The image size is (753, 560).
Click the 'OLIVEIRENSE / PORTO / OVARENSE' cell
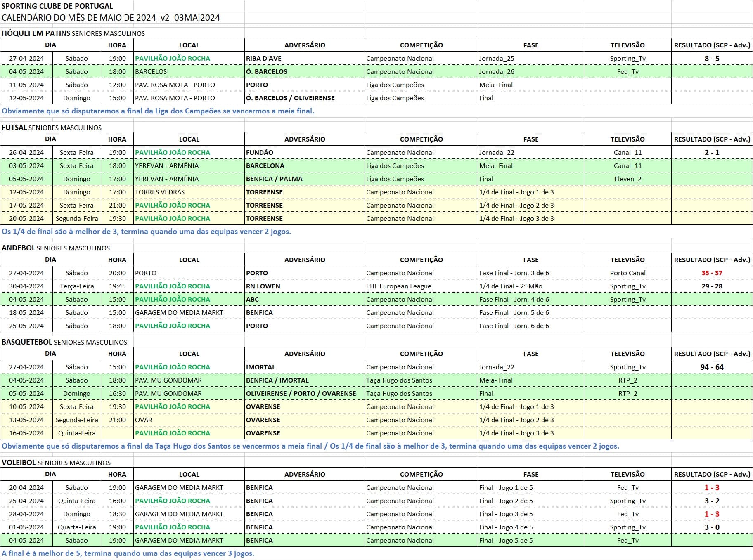pos(305,393)
